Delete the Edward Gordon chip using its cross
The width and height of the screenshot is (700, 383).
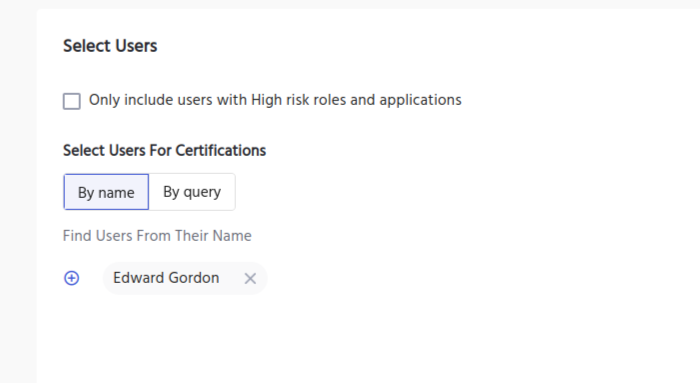point(250,279)
